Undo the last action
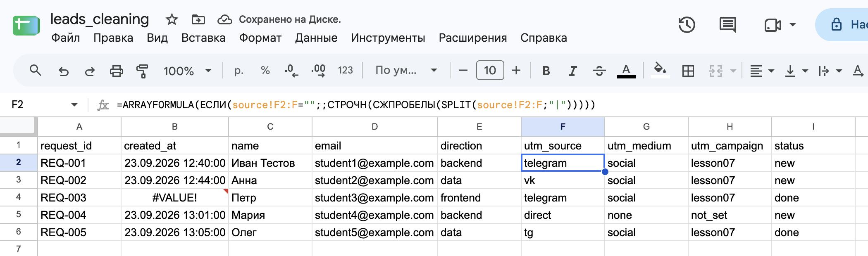Image resolution: width=868 pixels, height=256 pixels. point(63,71)
